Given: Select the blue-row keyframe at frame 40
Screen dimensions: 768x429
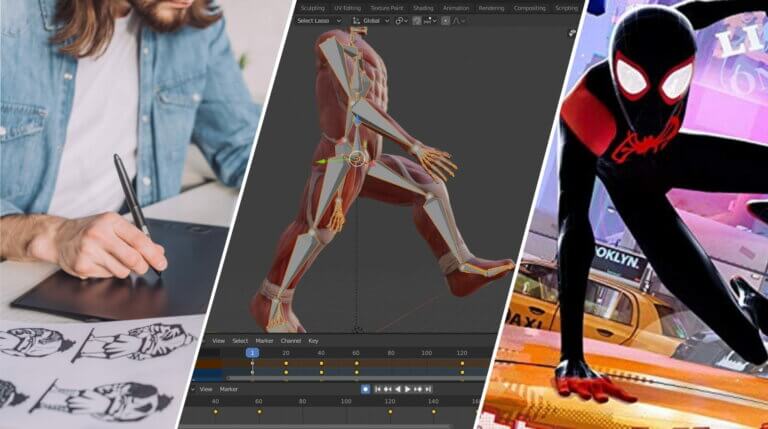Looking at the screenshot, I should (321, 372).
